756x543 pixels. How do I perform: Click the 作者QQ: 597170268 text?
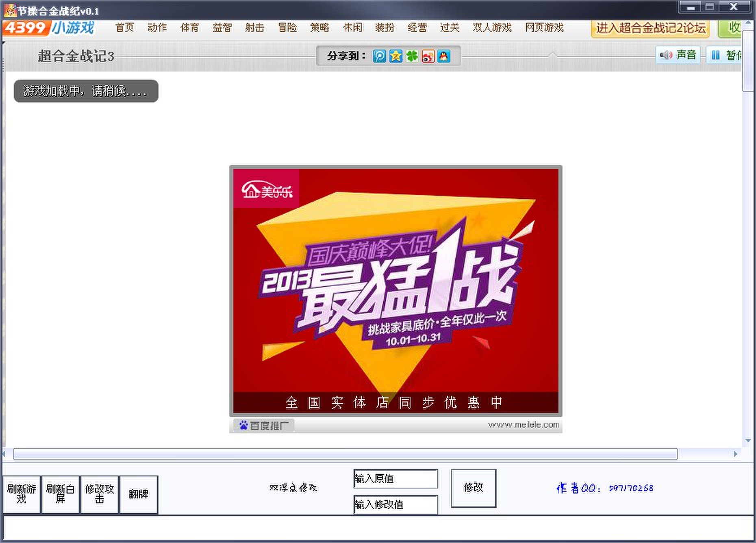click(x=605, y=488)
